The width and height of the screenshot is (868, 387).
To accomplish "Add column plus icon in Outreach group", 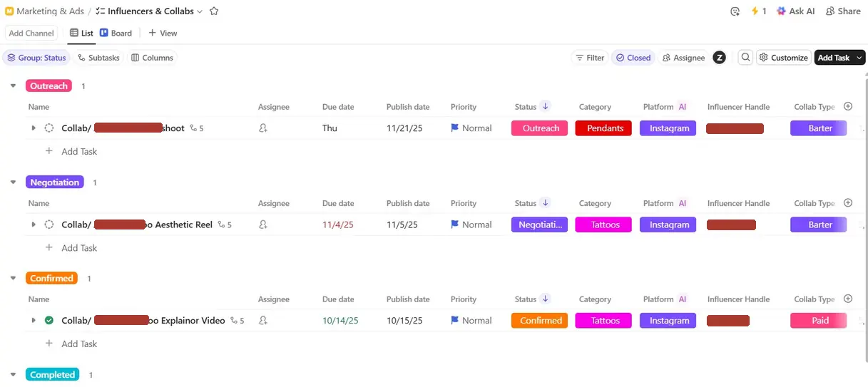I will coord(848,106).
